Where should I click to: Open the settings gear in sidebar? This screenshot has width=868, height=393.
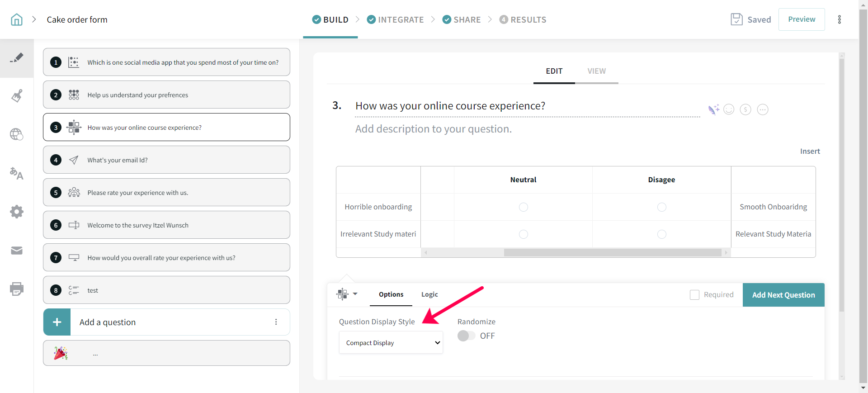(17, 212)
